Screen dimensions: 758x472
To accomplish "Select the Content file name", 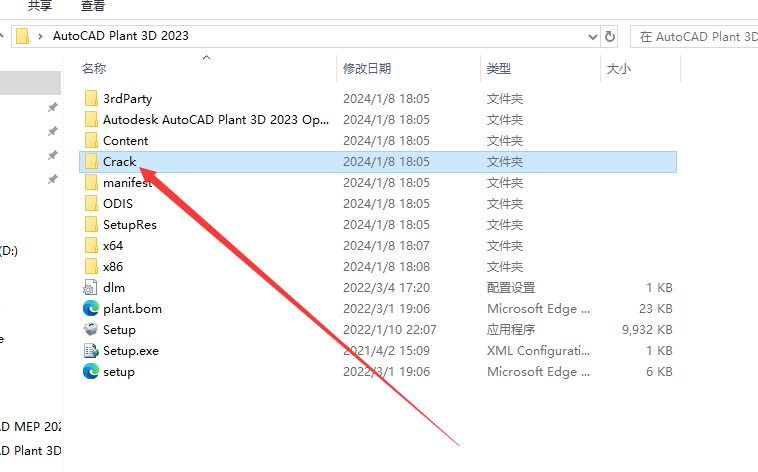I will click(x=126, y=141).
